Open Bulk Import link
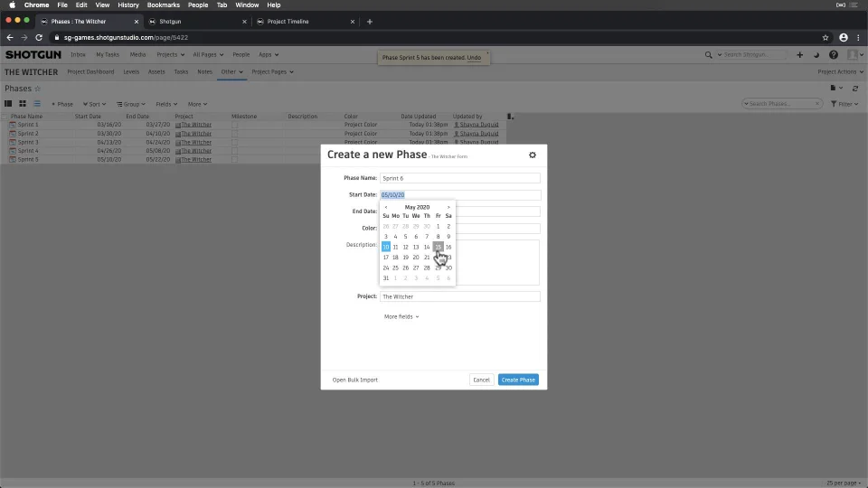Viewport: 868px width, 488px height. pos(354,380)
